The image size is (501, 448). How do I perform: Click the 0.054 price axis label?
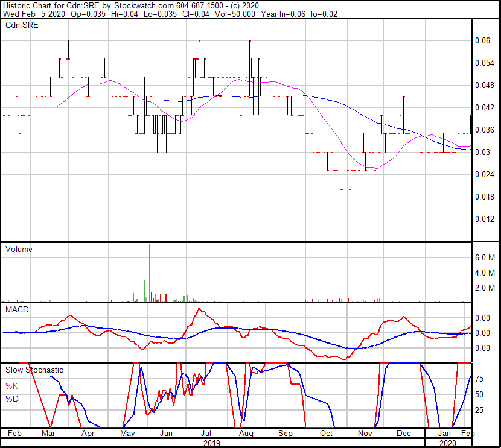coord(485,63)
